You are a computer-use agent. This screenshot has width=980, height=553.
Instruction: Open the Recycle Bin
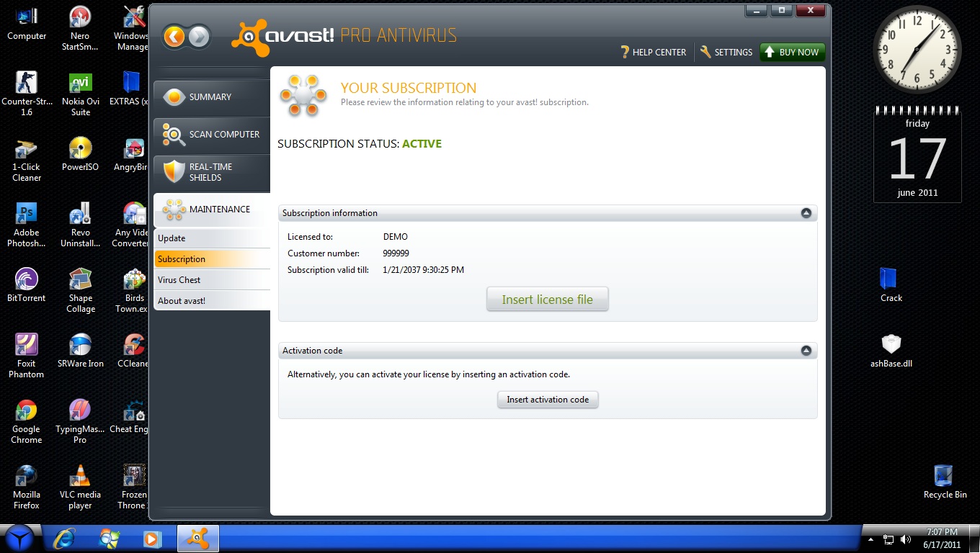click(x=945, y=482)
